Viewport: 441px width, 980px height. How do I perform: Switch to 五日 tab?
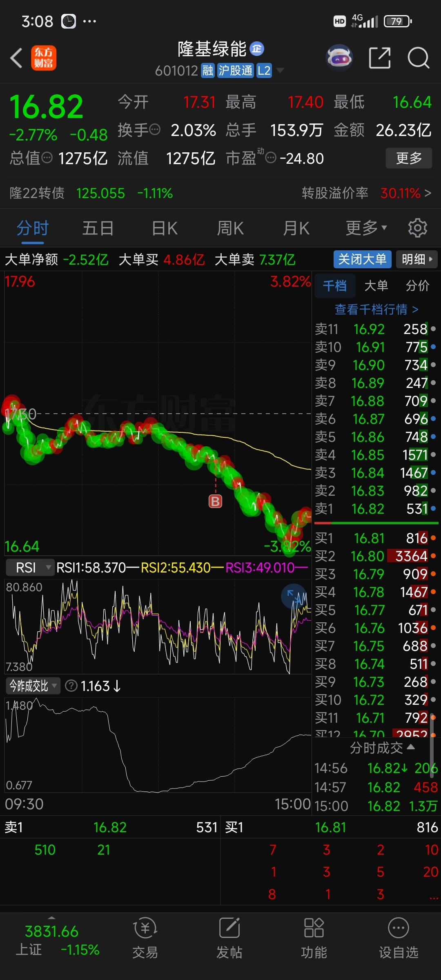(98, 228)
